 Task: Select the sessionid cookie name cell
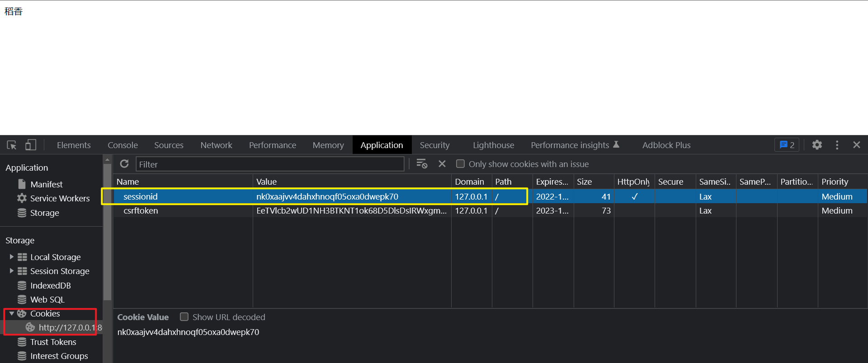[183, 196]
